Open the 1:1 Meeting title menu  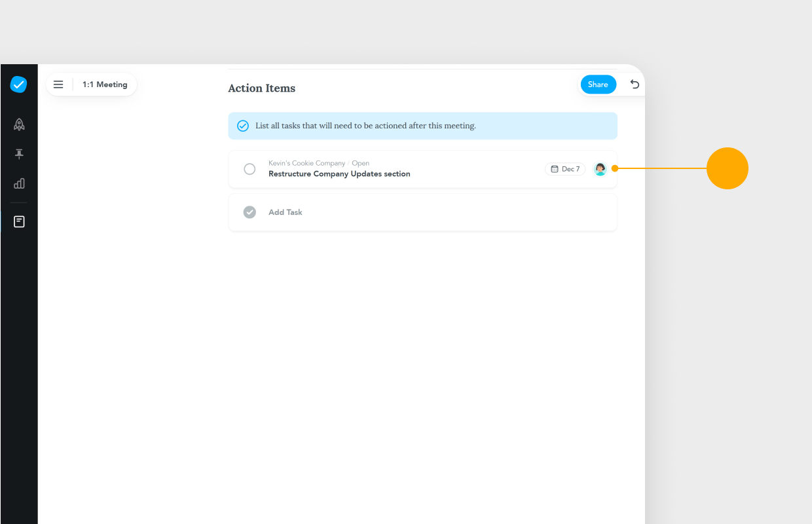click(x=105, y=84)
